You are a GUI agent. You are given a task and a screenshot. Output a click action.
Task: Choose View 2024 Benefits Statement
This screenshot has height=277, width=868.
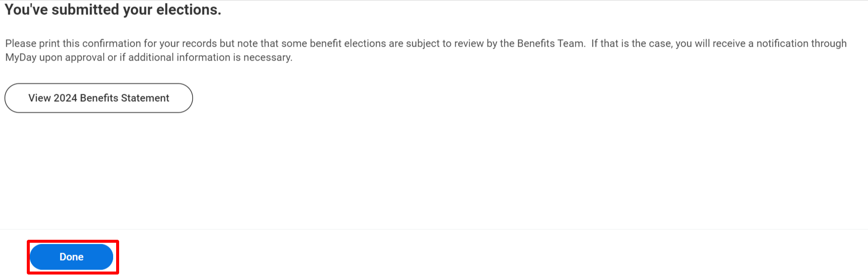pos(99,98)
